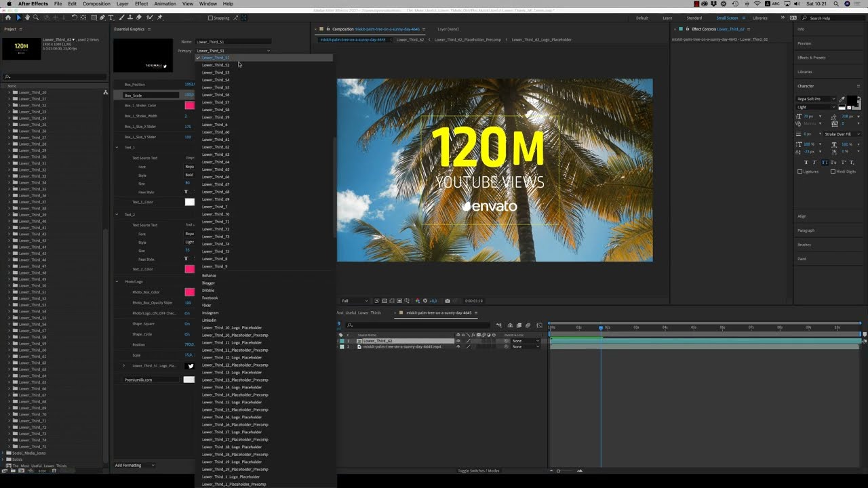The width and height of the screenshot is (868, 488).
Task: Open the Preview panel
Action: tap(804, 43)
